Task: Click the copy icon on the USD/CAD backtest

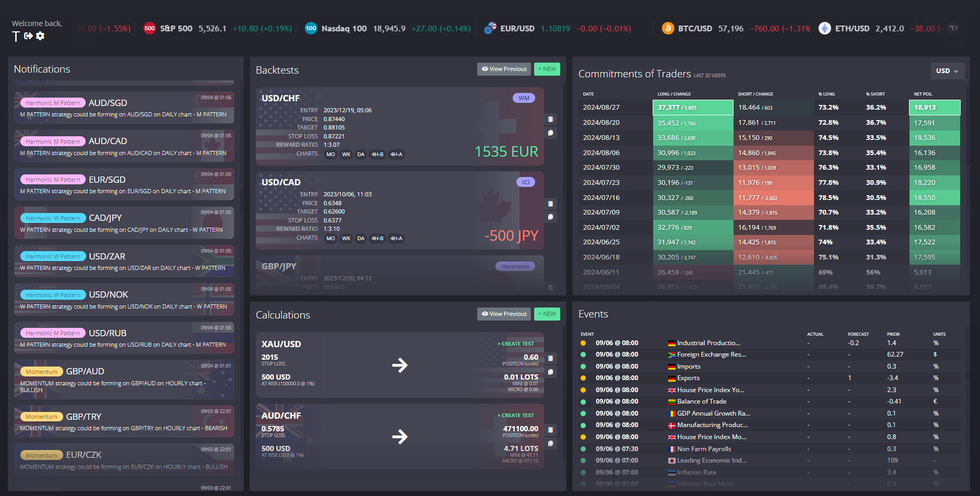Action: point(551,217)
